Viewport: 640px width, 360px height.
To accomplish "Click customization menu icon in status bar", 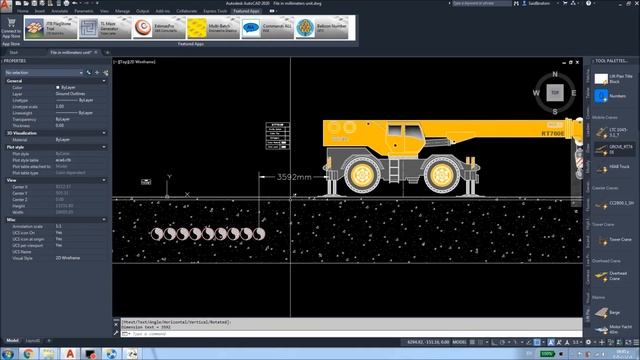I will (636, 342).
